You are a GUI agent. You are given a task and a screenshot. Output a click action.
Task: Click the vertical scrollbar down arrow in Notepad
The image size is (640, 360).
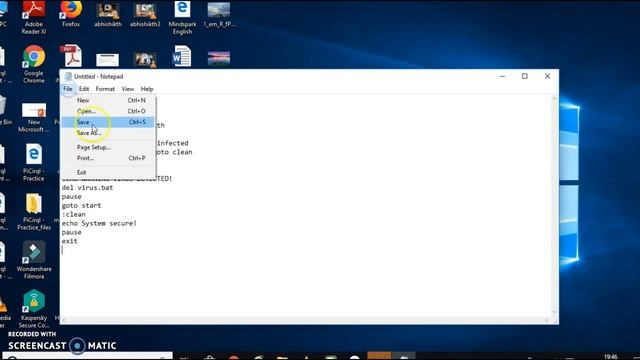(554, 312)
